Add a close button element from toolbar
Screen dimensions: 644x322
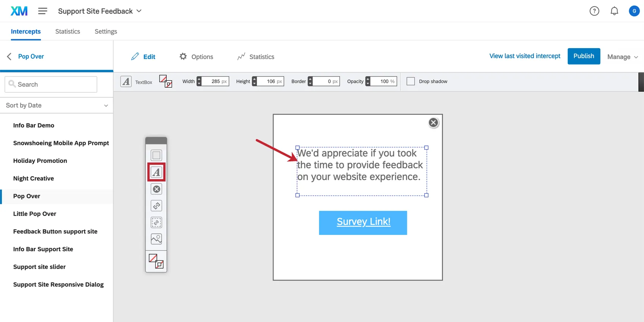(156, 189)
